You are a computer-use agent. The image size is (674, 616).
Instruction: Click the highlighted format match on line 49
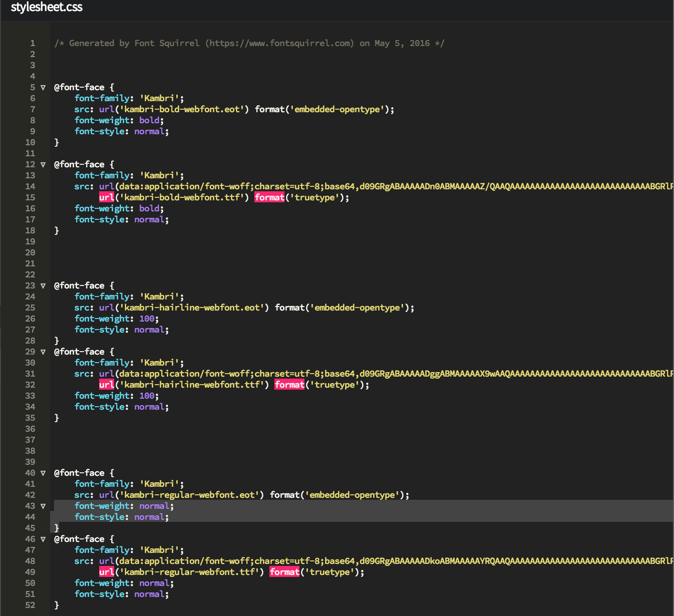tap(284, 572)
